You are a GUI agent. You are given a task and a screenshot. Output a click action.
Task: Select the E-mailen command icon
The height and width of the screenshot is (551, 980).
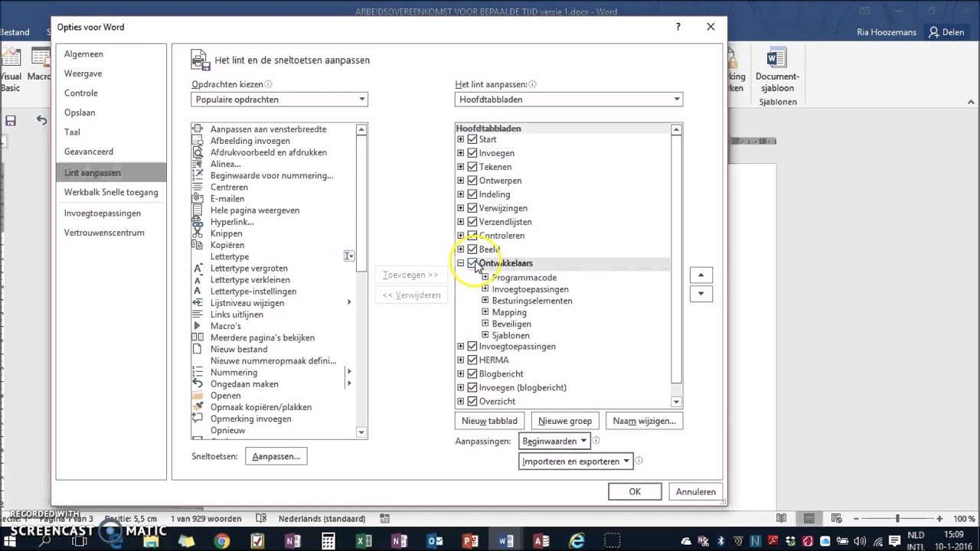pos(198,198)
